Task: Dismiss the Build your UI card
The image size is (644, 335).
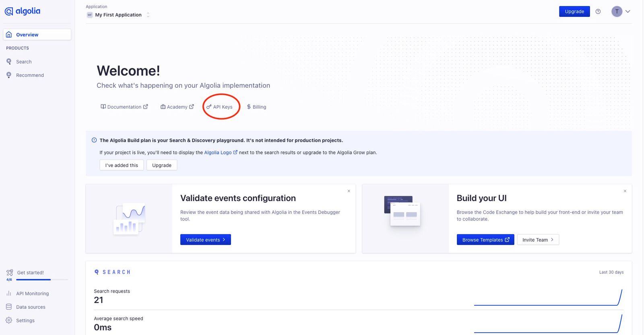Action: click(x=625, y=191)
